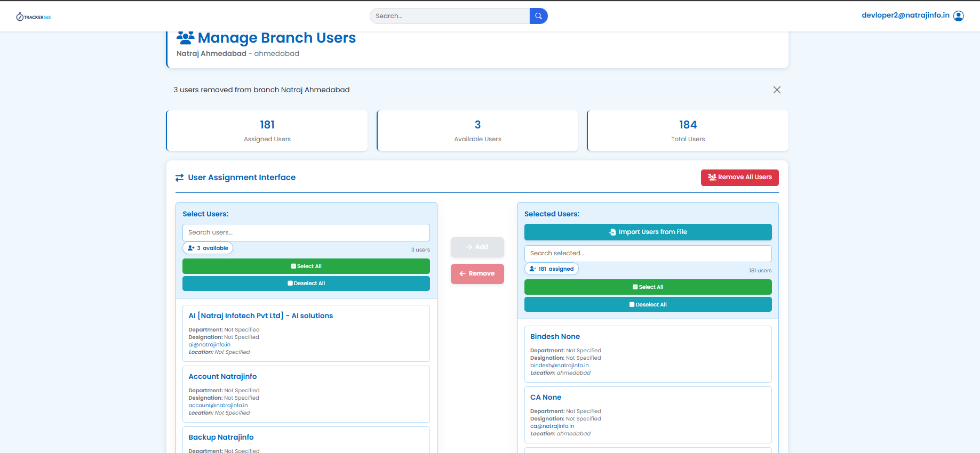Click the Remove All Users icon
The width and height of the screenshot is (980, 453).
coord(712,177)
